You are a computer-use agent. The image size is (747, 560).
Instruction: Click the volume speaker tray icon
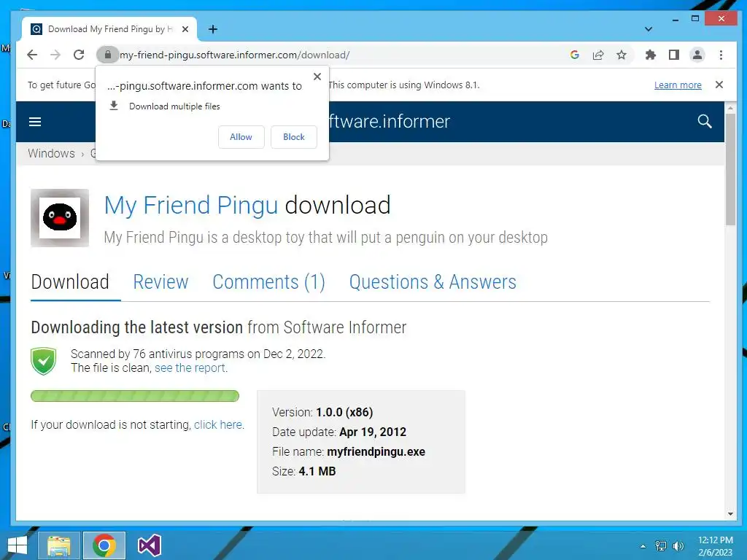pos(678,546)
